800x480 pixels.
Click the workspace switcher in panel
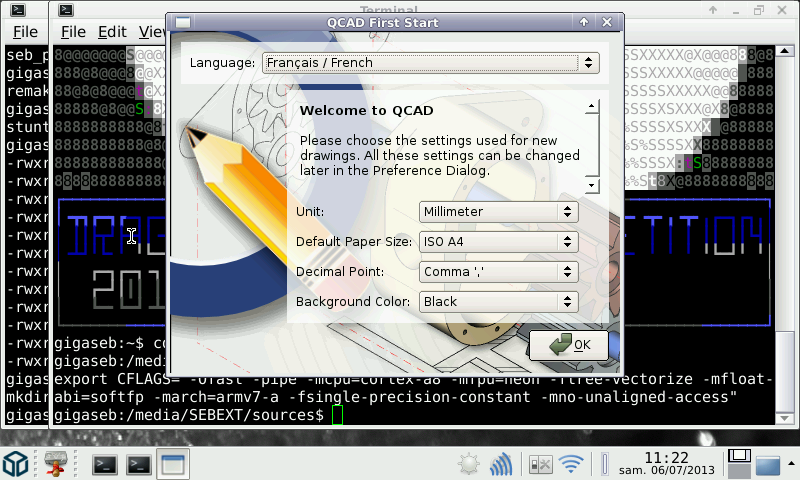coord(739,463)
